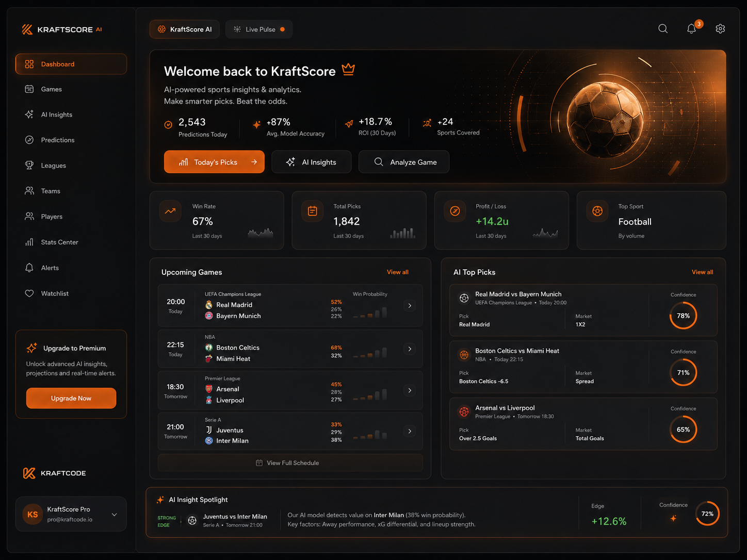Viewport: 747px width, 560px height.
Task: Click the 72% spotlight confidence ring
Action: click(707, 514)
